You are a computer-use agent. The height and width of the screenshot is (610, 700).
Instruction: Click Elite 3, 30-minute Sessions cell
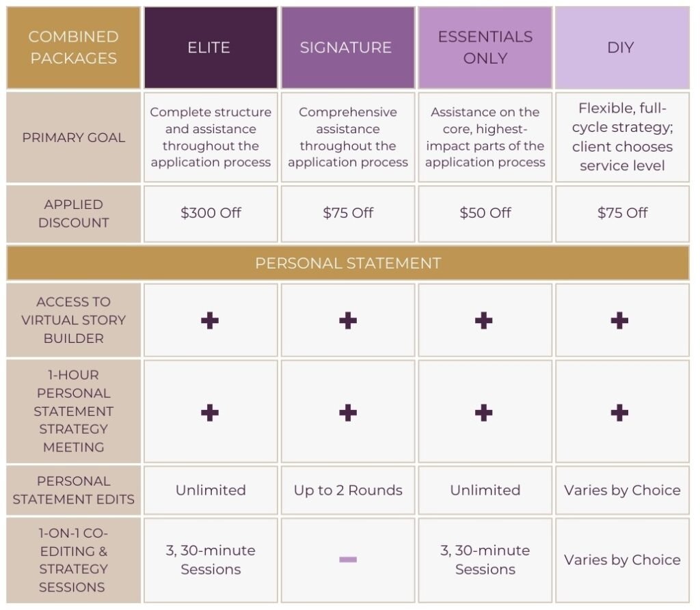pos(211,559)
